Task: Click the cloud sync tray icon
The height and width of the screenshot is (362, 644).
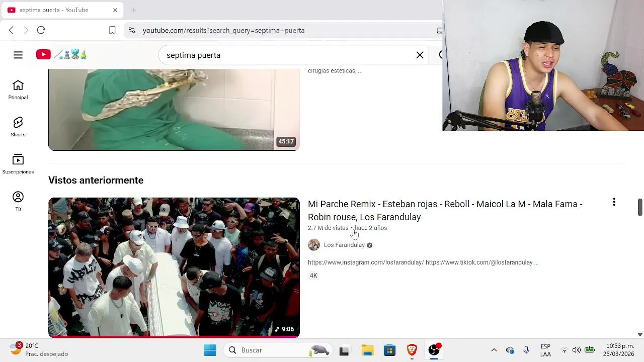Action: 510,350
